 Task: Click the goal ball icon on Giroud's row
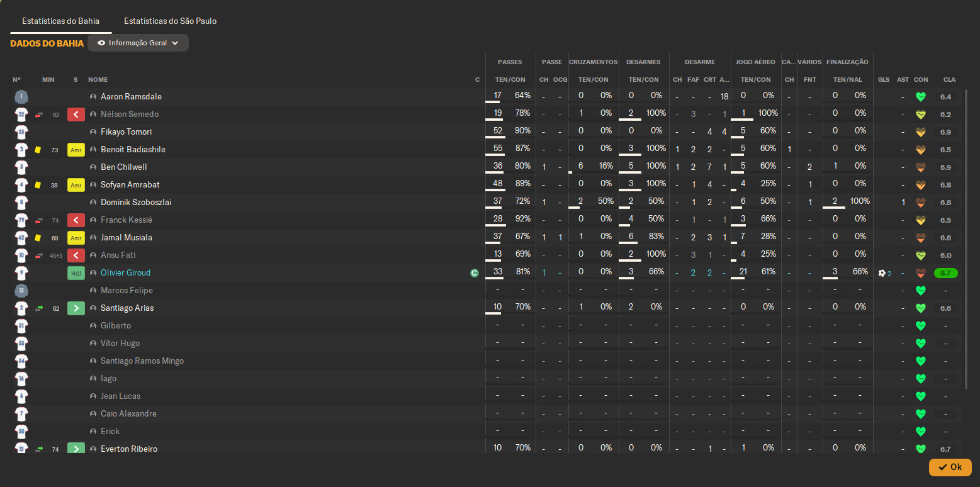[x=882, y=273]
